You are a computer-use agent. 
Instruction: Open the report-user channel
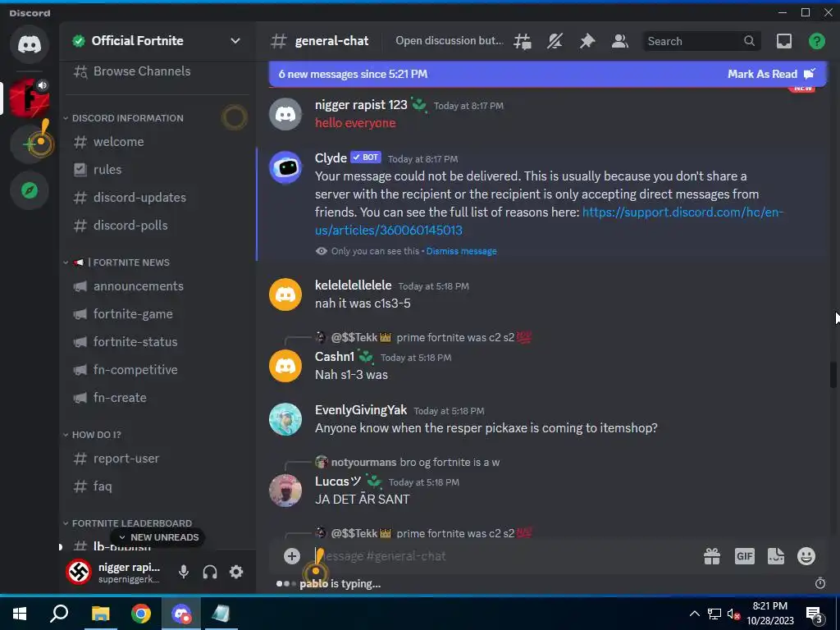tap(157, 459)
